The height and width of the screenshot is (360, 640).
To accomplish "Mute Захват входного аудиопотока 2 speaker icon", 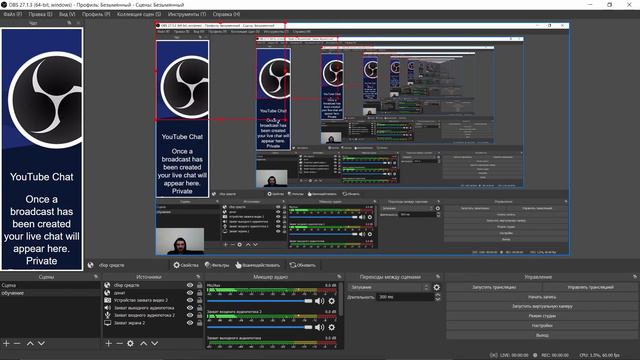I will click(x=320, y=327).
